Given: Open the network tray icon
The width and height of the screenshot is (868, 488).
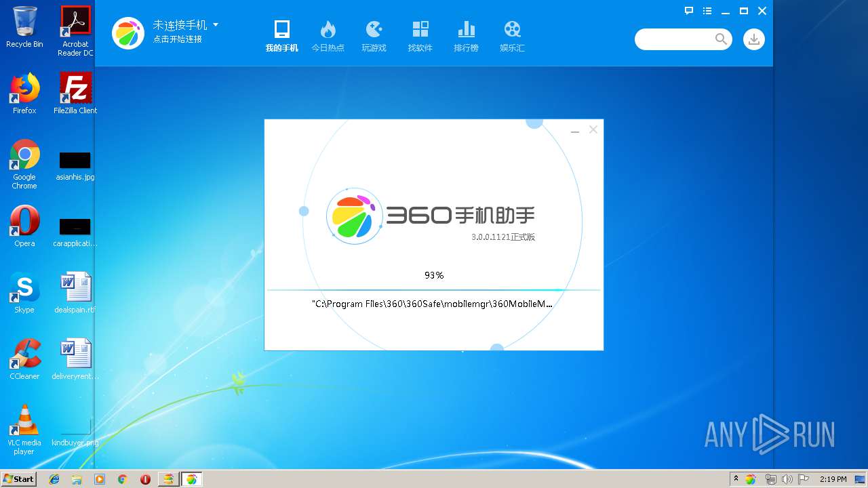Looking at the screenshot, I should click(x=770, y=479).
